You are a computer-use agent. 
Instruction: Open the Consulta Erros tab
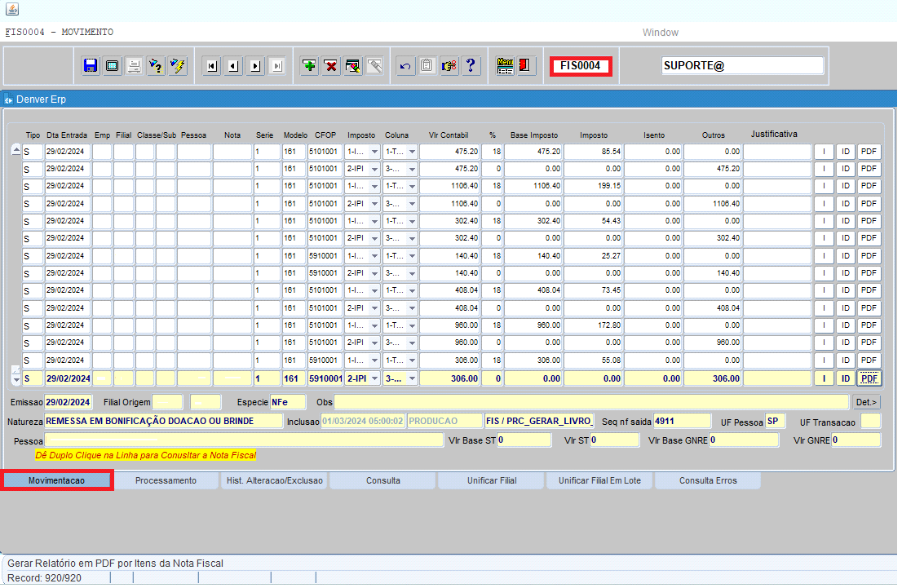[x=708, y=481]
